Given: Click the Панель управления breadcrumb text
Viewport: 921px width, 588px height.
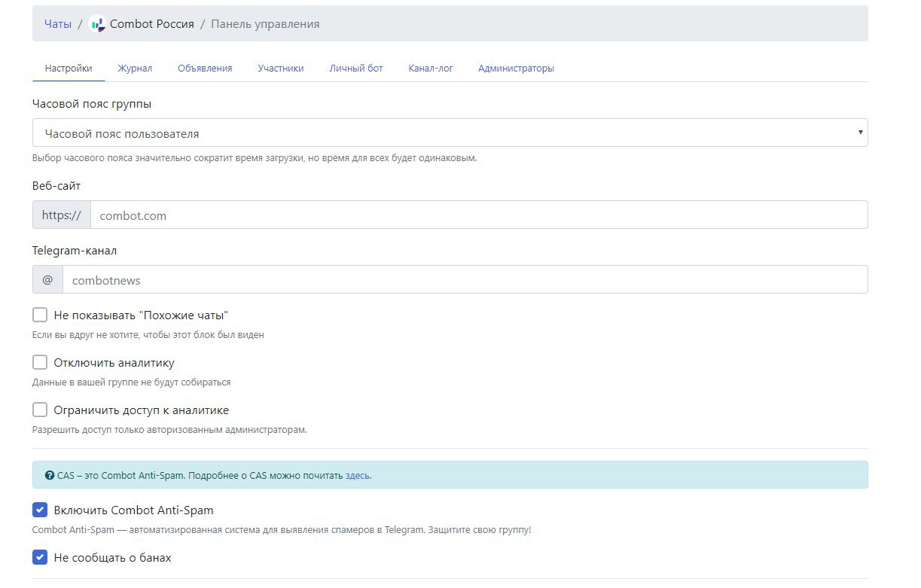Looking at the screenshot, I should pos(265,24).
